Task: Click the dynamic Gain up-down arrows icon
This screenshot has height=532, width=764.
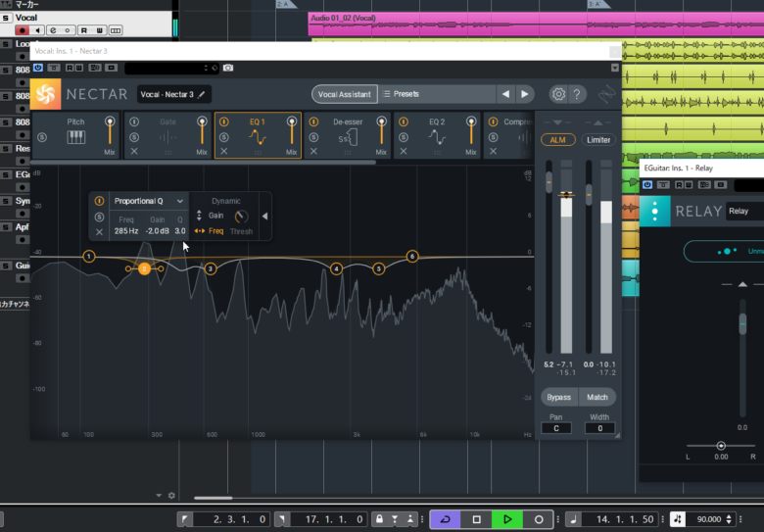Action: pos(199,216)
